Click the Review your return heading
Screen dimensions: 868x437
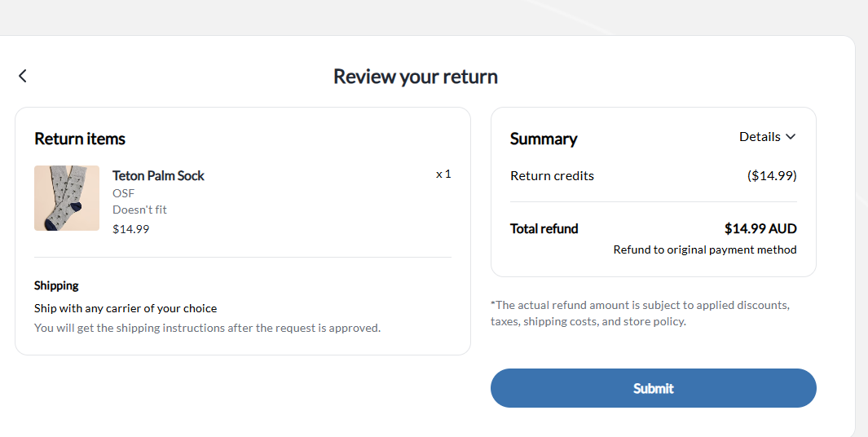pyautogui.click(x=415, y=77)
